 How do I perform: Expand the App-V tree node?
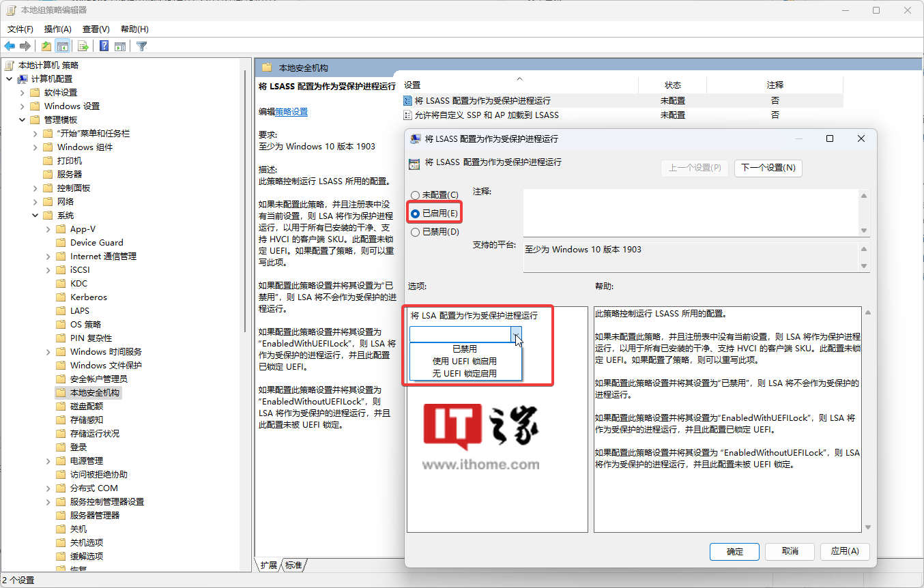(x=48, y=229)
